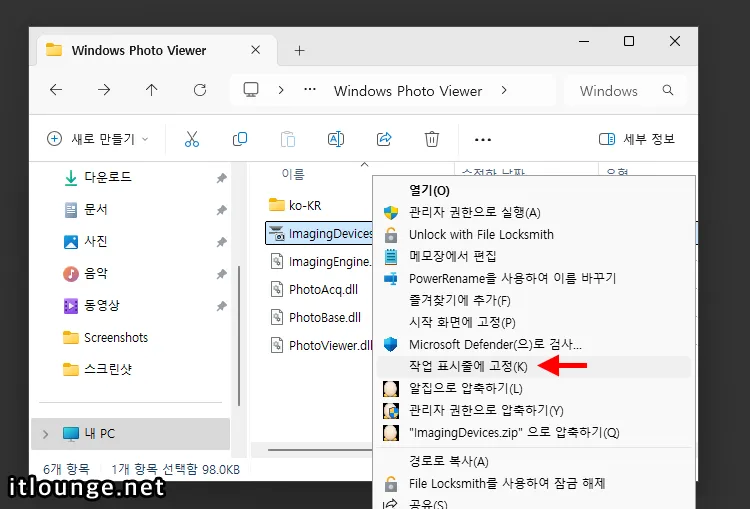750x509 pixels.
Task: Open the See more three-dots toolbar menu
Action: pyautogui.click(x=483, y=139)
